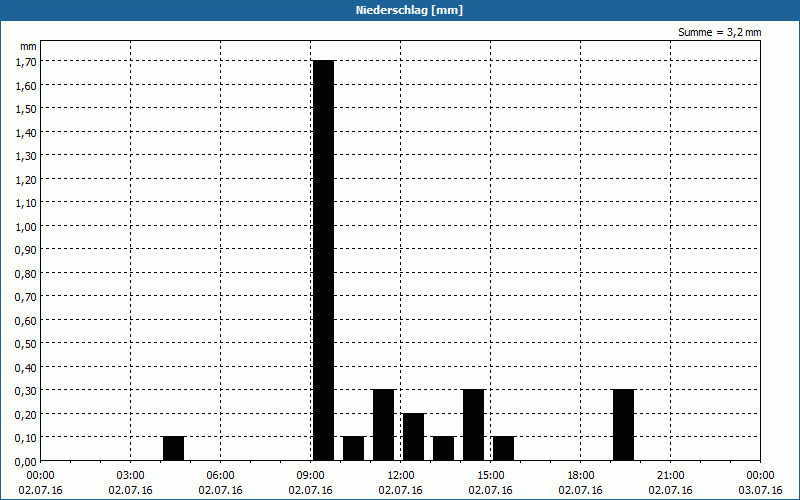Click the 06:00 time axis label

[220, 475]
